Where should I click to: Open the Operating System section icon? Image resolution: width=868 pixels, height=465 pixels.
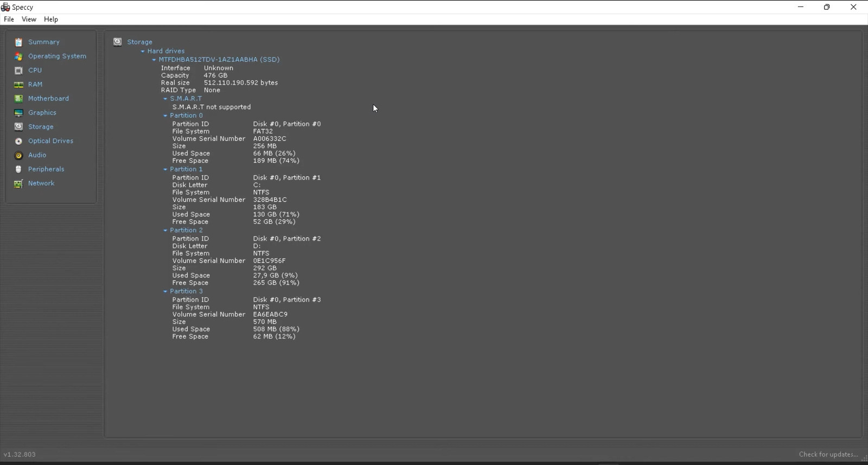click(x=18, y=56)
